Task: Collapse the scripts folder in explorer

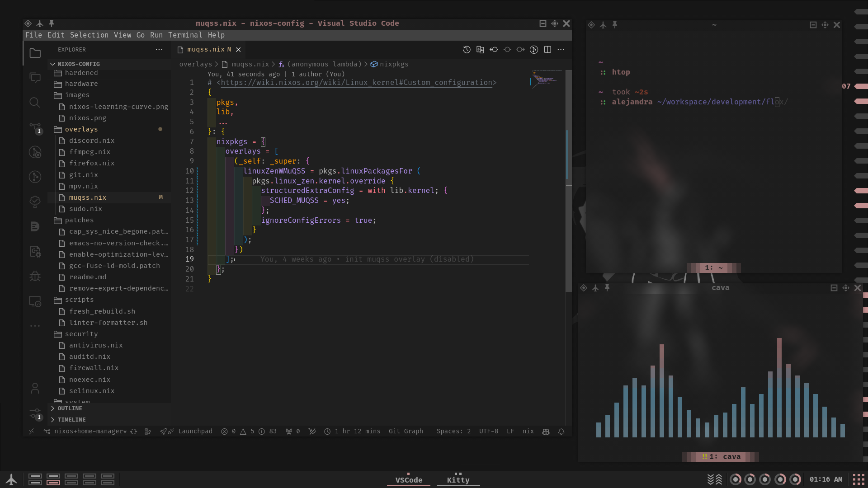Action: click(109, 300)
